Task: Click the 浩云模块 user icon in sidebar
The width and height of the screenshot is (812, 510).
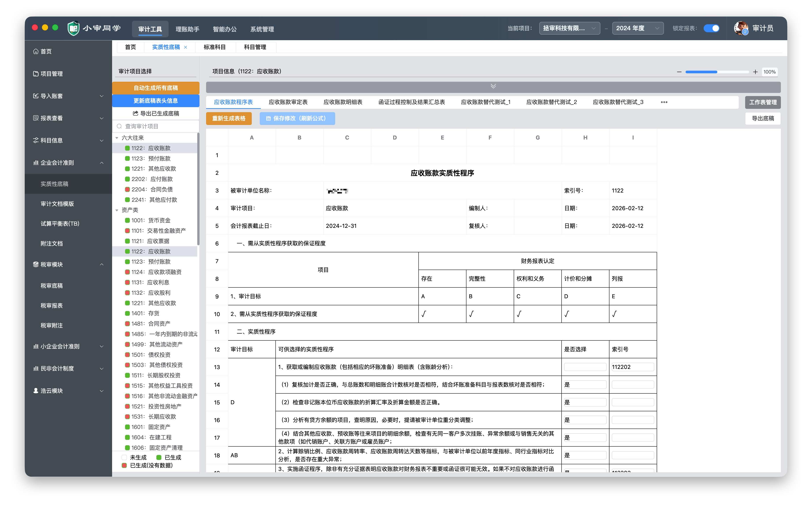Action: pyautogui.click(x=36, y=391)
